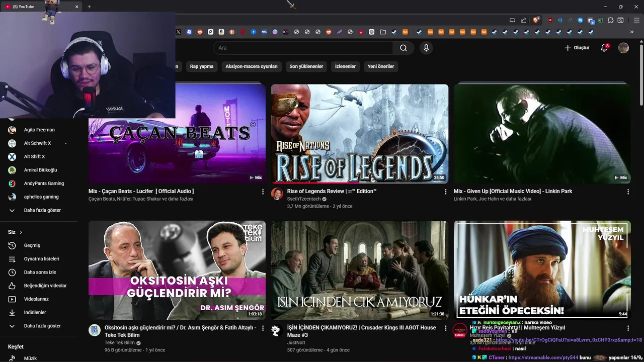The height and width of the screenshot is (362, 644).
Task: Open options menu for Crusader Kings III video
Action: coord(445,328)
